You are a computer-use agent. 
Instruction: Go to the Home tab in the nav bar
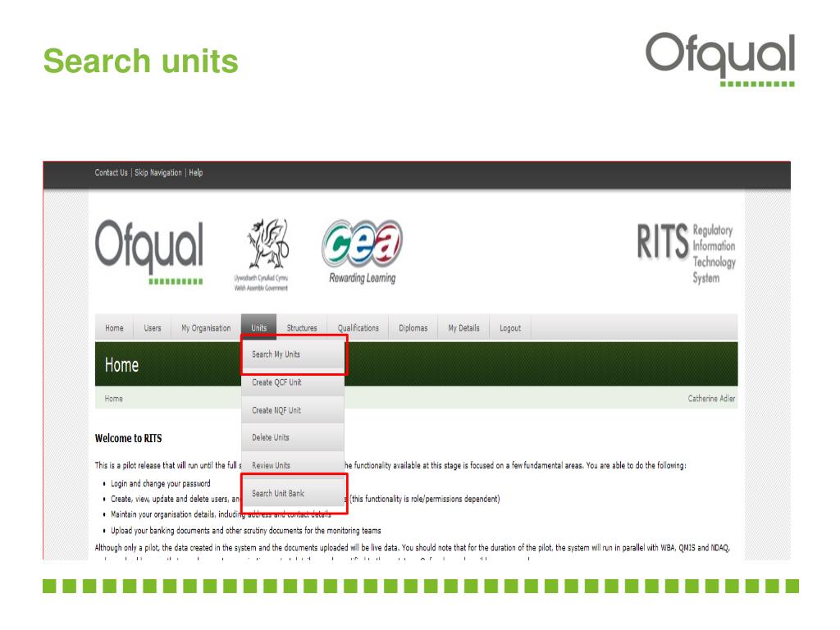click(114, 328)
